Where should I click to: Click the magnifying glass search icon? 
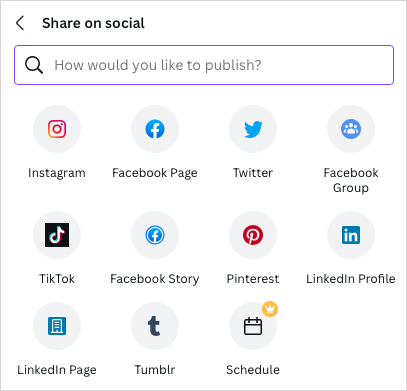click(x=34, y=65)
